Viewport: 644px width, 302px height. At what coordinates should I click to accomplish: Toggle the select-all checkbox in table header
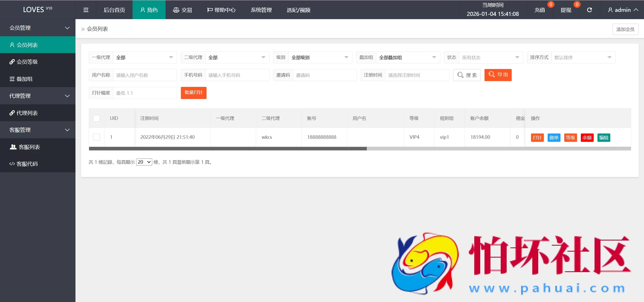click(x=96, y=118)
